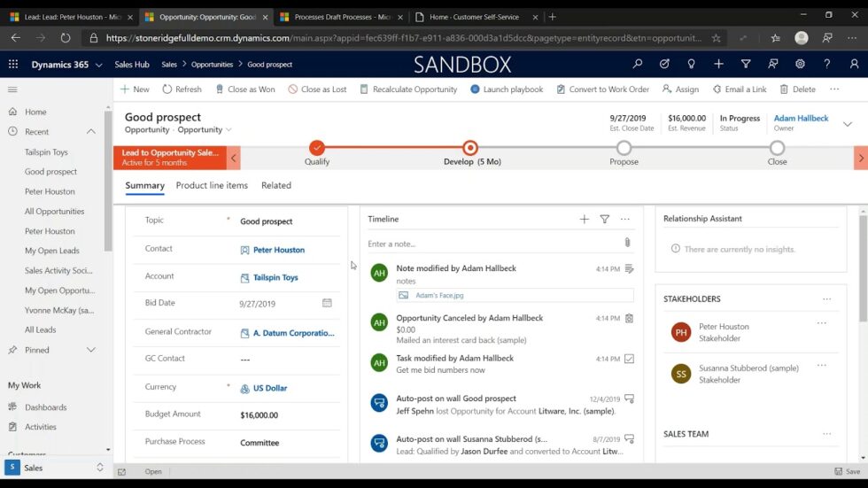Open Sales Team section ellipsis
868x488 pixels.
coord(826,434)
